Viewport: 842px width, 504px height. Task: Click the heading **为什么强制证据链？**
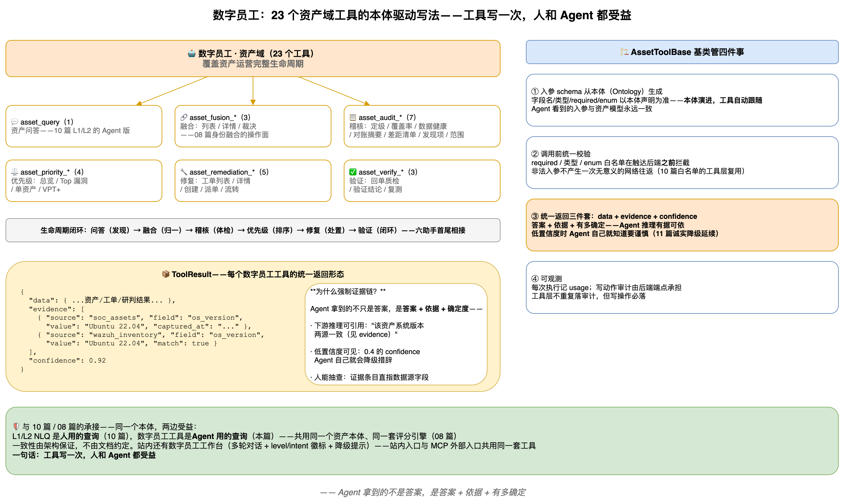348,291
